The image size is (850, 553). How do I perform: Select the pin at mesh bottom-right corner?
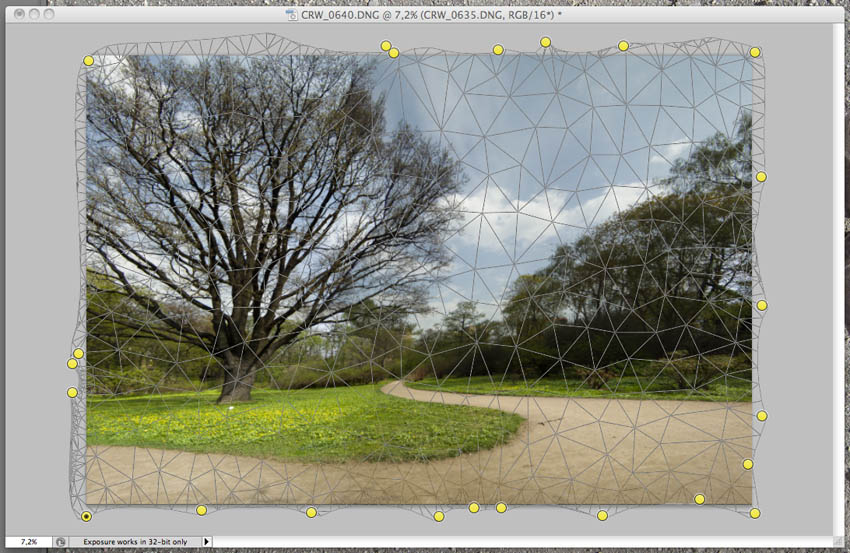click(755, 513)
